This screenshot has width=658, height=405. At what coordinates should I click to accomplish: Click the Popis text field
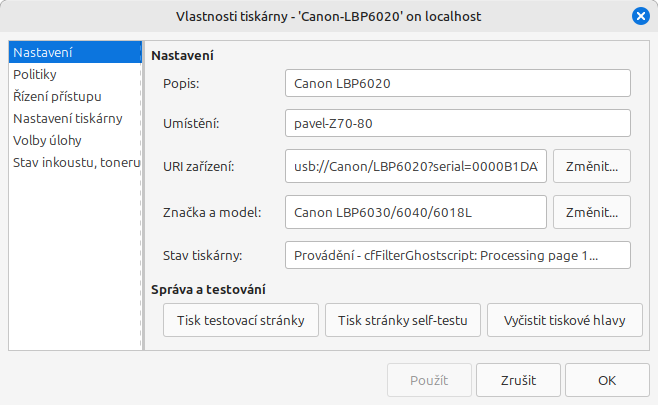[457, 84]
